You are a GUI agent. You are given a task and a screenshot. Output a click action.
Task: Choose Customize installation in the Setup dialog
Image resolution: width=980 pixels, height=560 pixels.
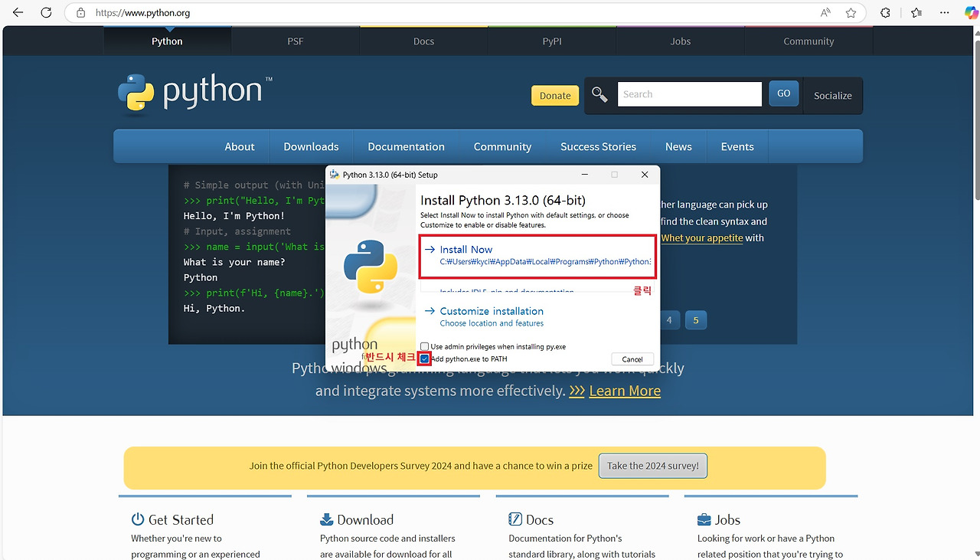[x=492, y=316]
